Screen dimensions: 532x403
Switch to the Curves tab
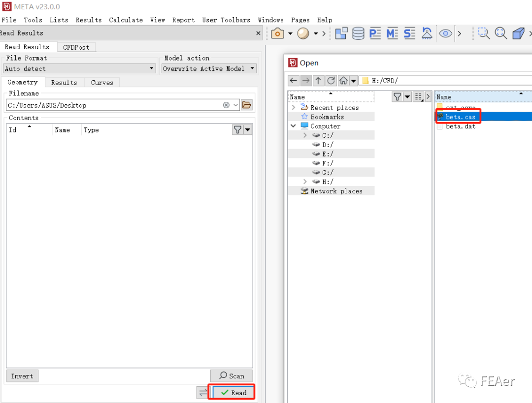(x=102, y=83)
